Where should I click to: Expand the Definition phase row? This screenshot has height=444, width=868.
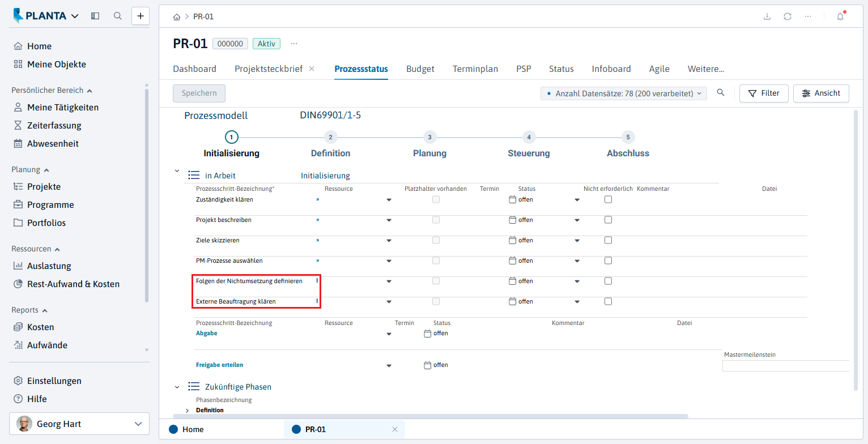point(187,410)
